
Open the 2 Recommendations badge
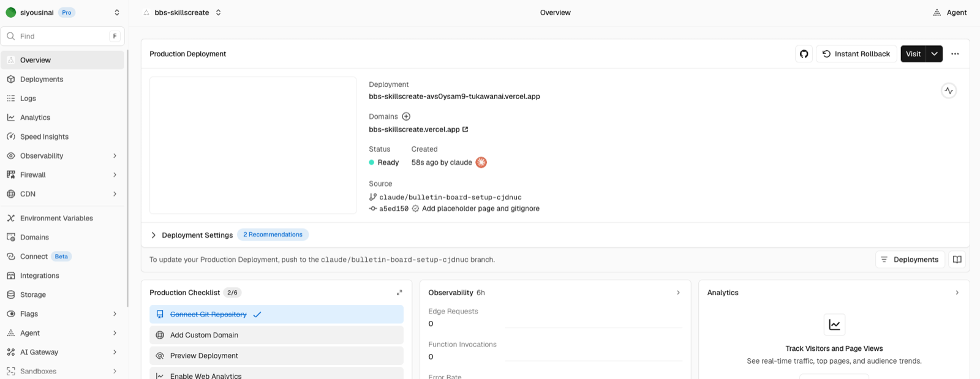tap(273, 235)
